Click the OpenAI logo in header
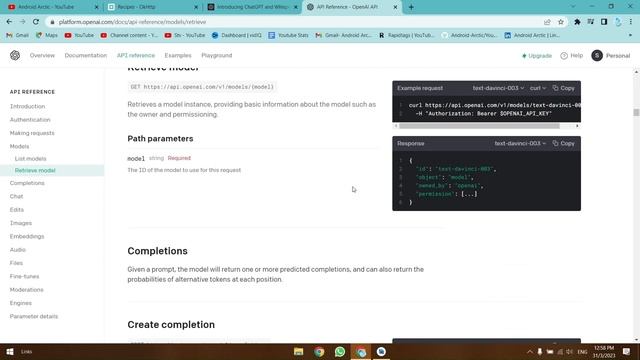This screenshot has width=640, height=360. point(15,55)
